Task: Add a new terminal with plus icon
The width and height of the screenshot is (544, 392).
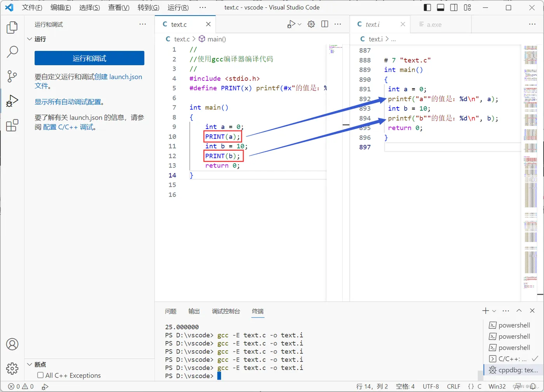Action: 485,311
